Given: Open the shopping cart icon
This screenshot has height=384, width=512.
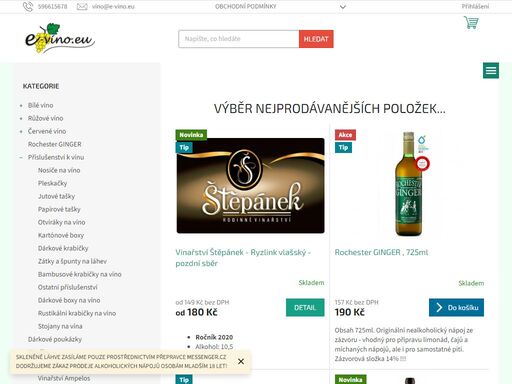Looking at the screenshot, I should pyautogui.click(x=471, y=23).
